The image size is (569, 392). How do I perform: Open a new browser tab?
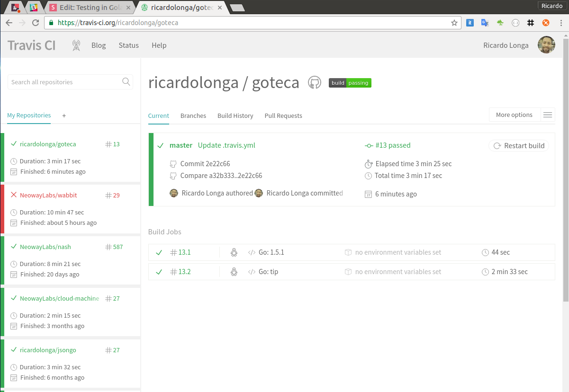click(237, 8)
